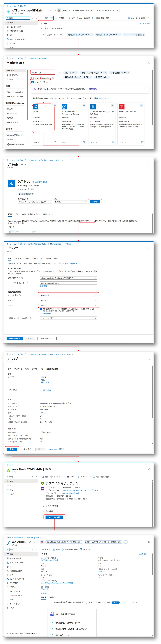Check the Azure benefit eligible only checkbox

[32, 78]
